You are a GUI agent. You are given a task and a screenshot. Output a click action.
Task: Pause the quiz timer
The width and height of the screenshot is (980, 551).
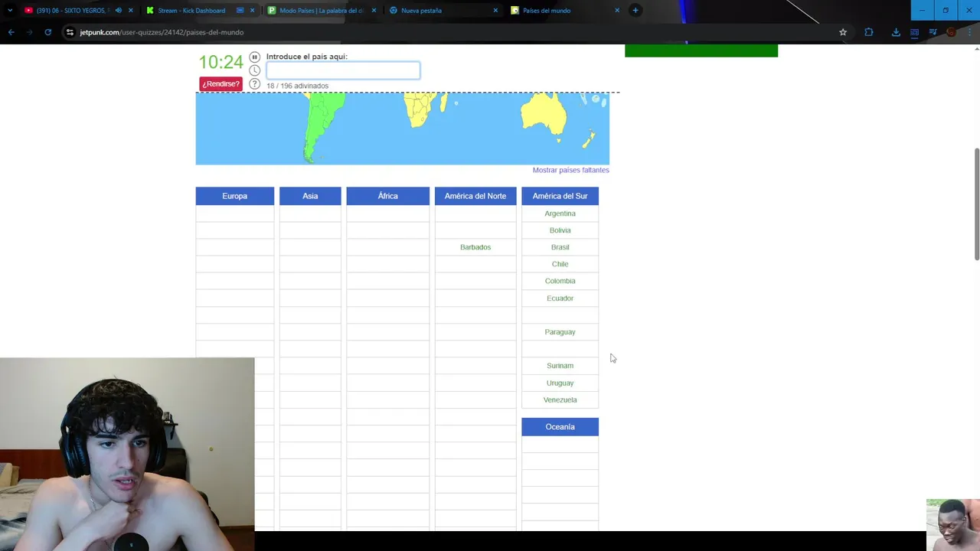(255, 57)
